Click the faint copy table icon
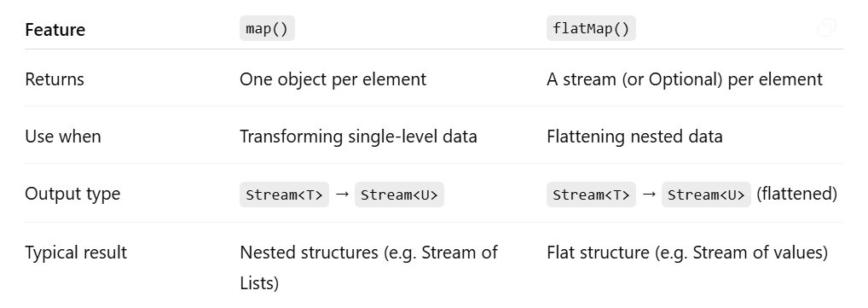Viewport: 868px width, 308px height. click(x=826, y=27)
